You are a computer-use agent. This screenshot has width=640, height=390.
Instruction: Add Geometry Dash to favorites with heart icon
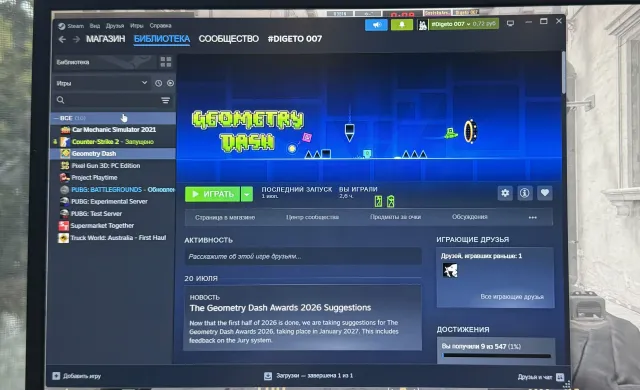tap(544, 193)
